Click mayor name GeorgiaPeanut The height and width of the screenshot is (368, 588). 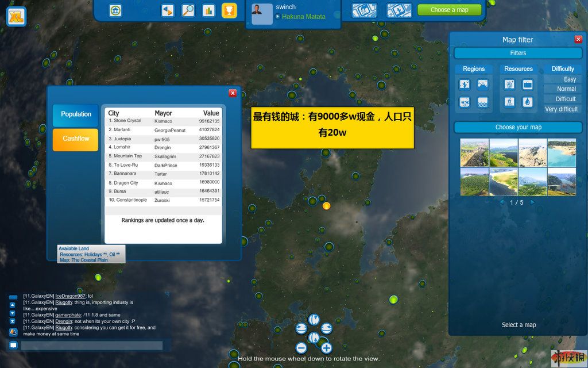(170, 131)
